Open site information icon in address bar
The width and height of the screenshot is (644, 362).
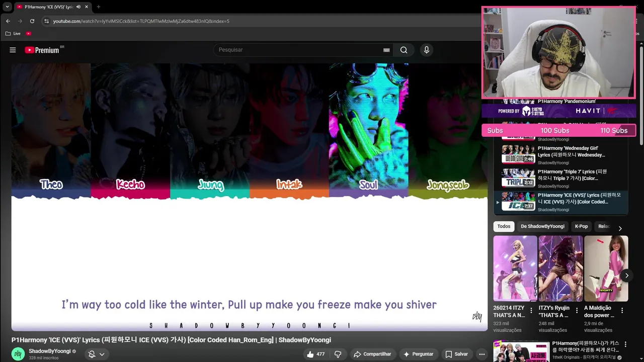[46, 21]
